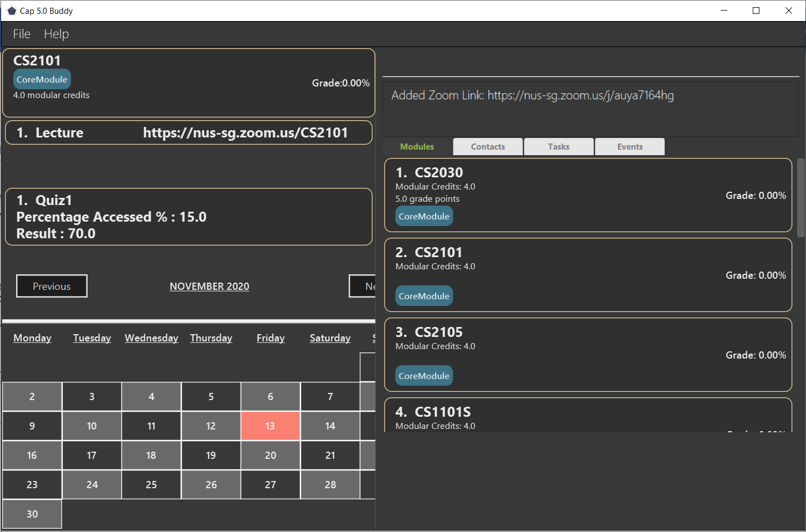Switch to the Contacts tab
This screenshot has width=806, height=532.
488,147
